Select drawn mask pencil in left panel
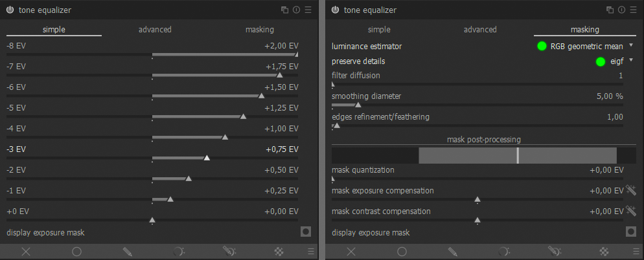The width and height of the screenshot is (644, 260). click(x=126, y=252)
